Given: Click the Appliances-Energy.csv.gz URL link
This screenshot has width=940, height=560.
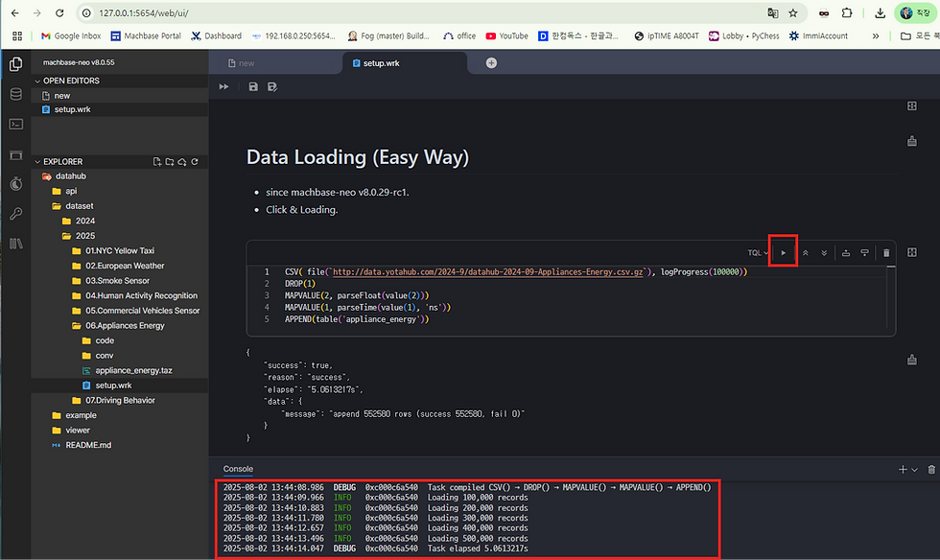Looking at the screenshot, I should point(487,272).
